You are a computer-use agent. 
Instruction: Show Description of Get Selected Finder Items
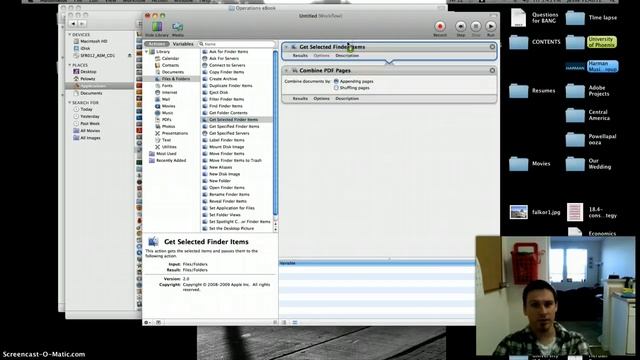(347, 56)
